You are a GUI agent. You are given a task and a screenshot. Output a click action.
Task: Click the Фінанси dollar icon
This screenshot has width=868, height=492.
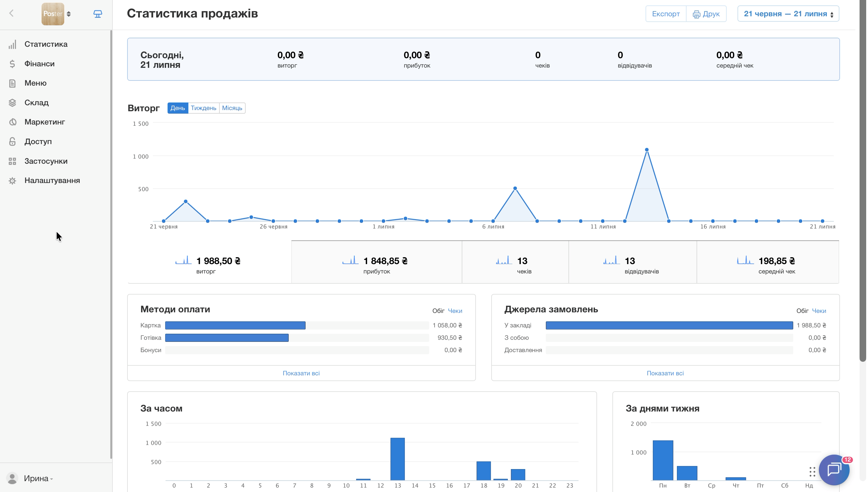tap(12, 64)
